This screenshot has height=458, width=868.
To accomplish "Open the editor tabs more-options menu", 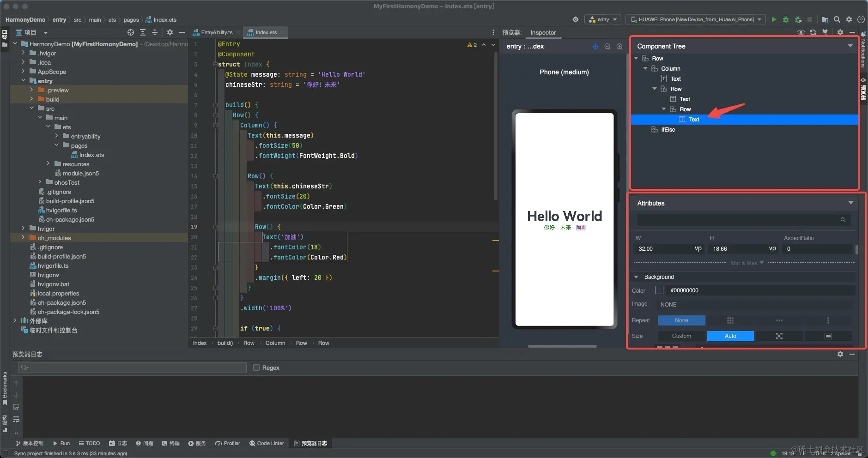I will [x=493, y=32].
